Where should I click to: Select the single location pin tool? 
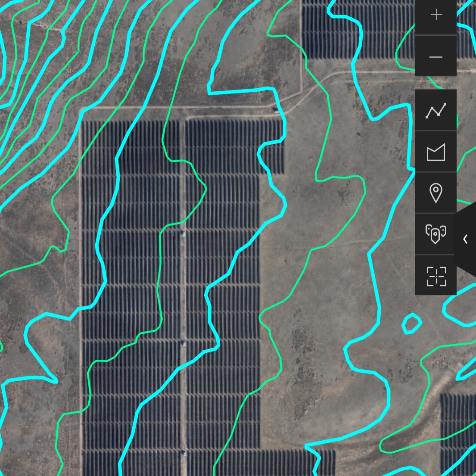[x=436, y=193]
